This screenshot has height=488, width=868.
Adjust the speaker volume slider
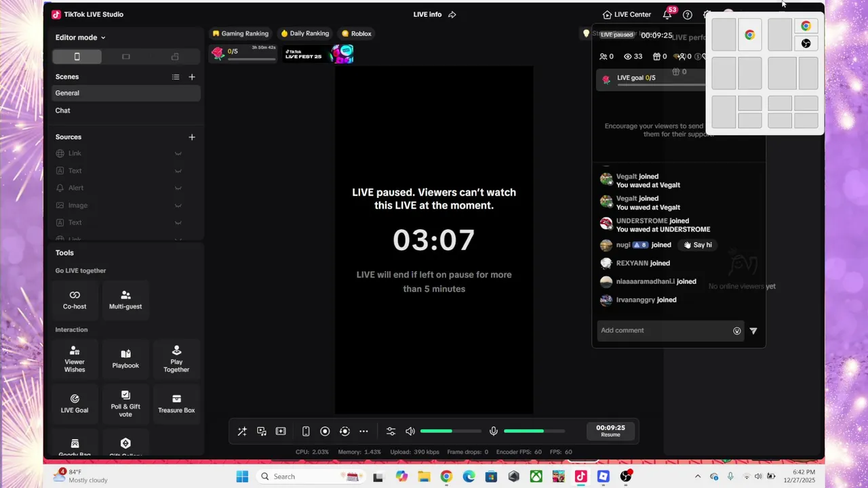[x=451, y=431]
